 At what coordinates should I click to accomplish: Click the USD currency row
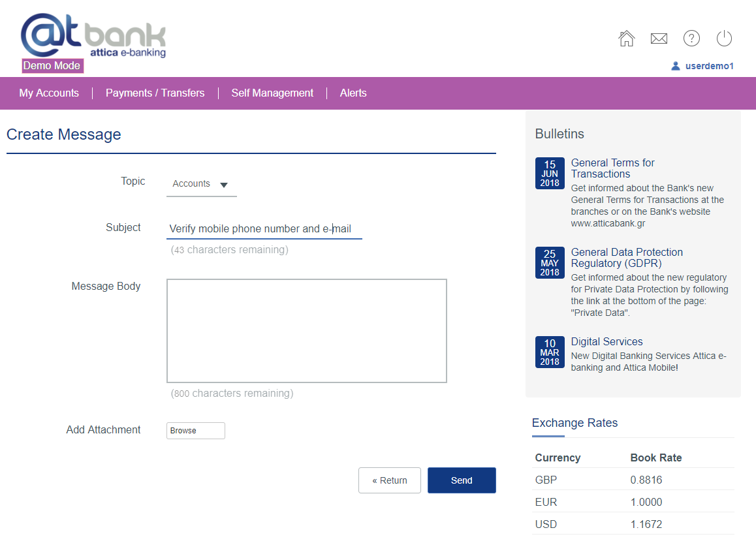[633, 524]
